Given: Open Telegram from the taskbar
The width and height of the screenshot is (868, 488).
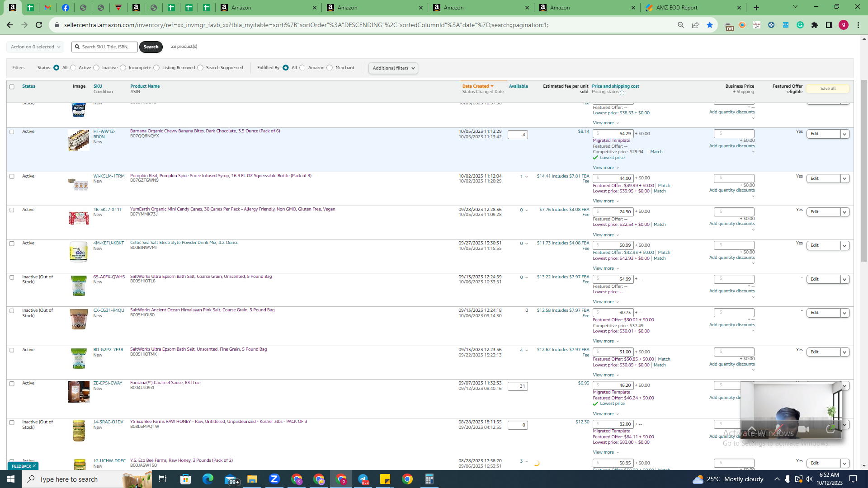Looking at the screenshot, I should (x=363, y=479).
